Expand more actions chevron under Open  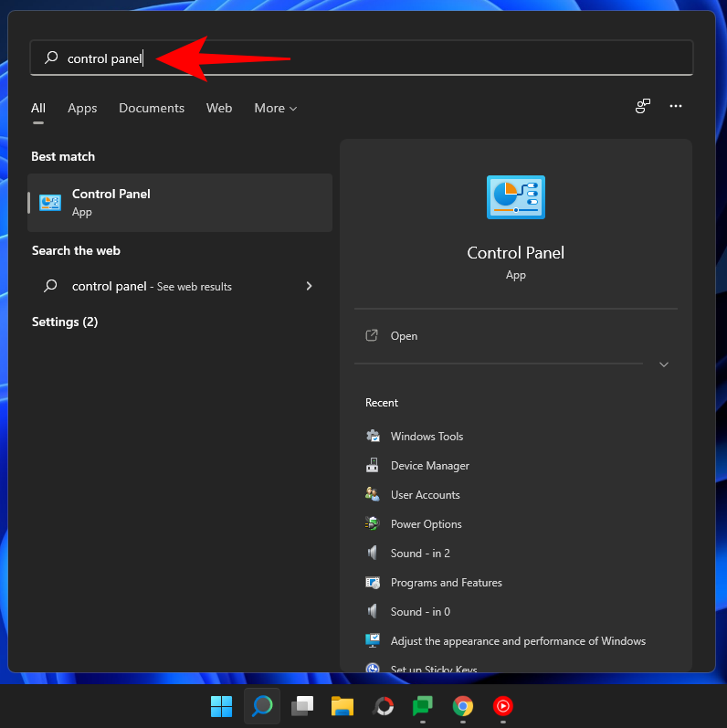[x=664, y=364]
